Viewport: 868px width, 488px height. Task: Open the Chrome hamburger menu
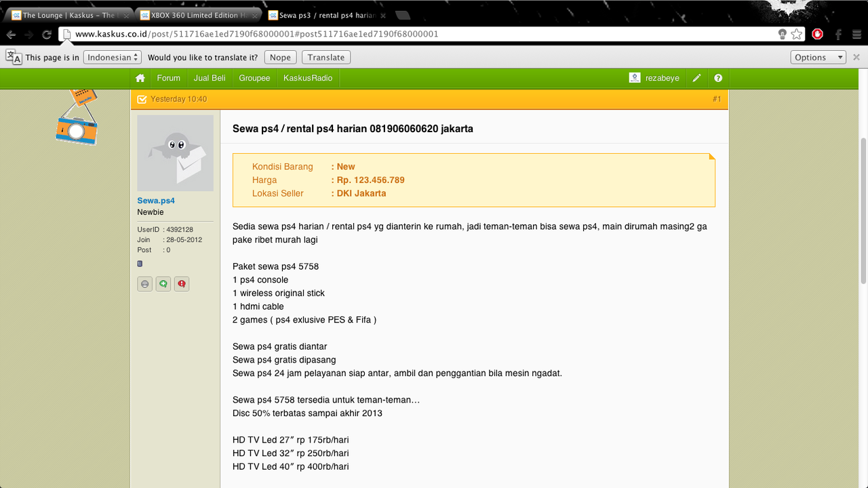click(857, 34)
